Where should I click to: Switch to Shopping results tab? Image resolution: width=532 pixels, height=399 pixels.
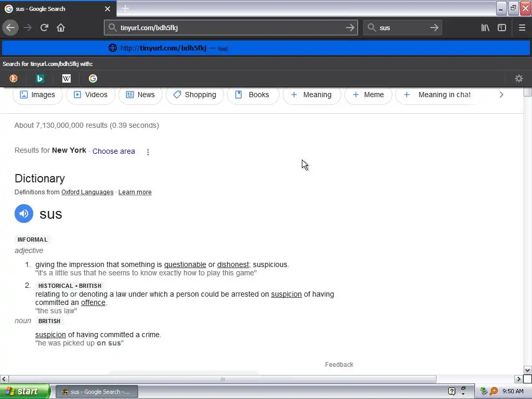[195, 95]
